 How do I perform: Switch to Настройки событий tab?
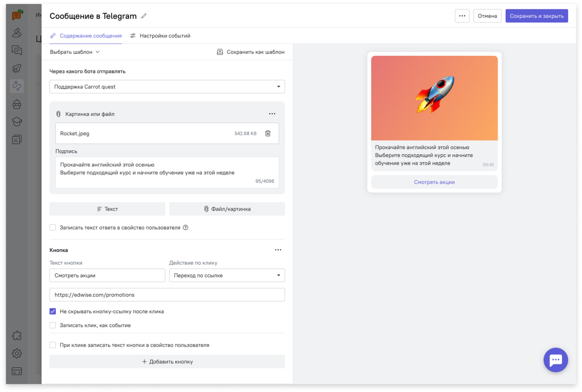pyautogui.click(x=160, y=36)
